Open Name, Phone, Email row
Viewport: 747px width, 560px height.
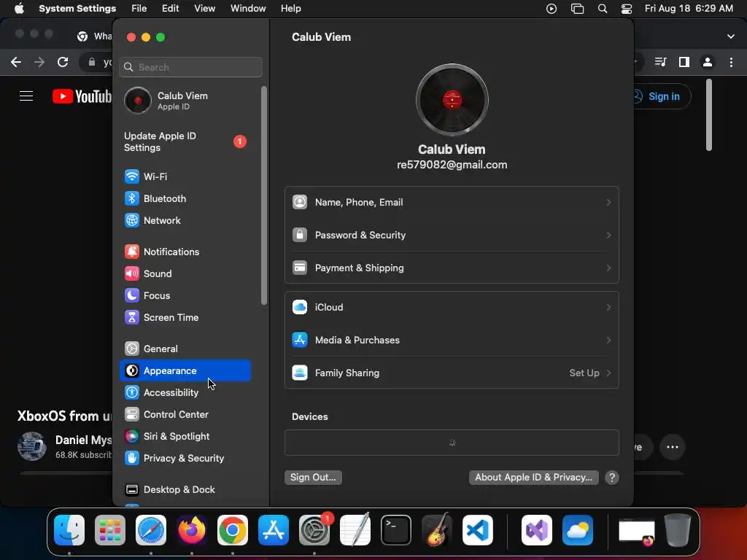coord(452,203)
